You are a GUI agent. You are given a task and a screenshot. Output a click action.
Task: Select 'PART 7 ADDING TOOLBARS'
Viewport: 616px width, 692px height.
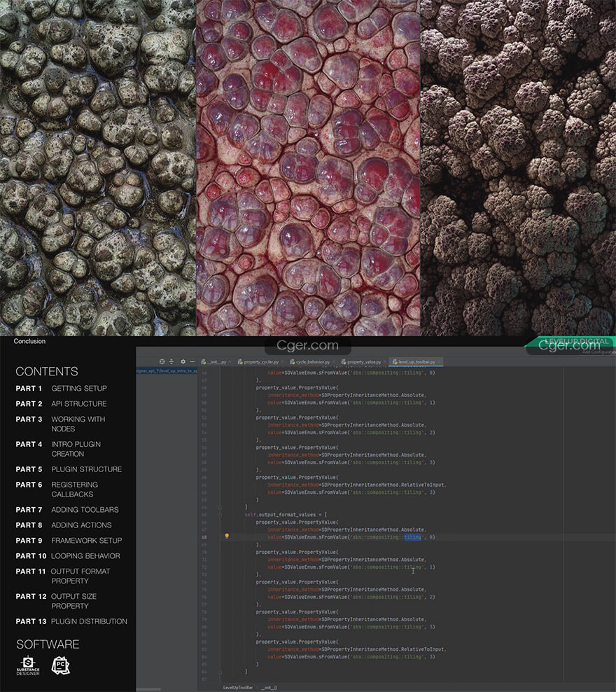pyautogui.click(x=67, y=510)
